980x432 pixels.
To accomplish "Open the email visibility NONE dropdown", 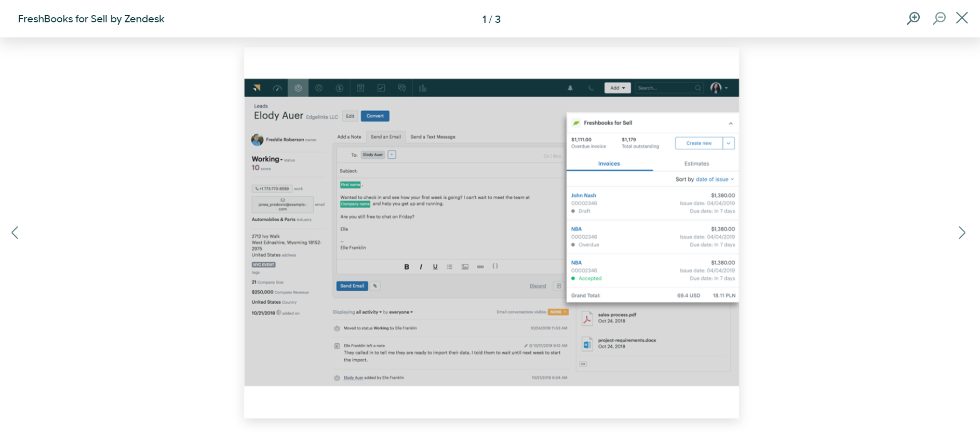I will [558, 312].
